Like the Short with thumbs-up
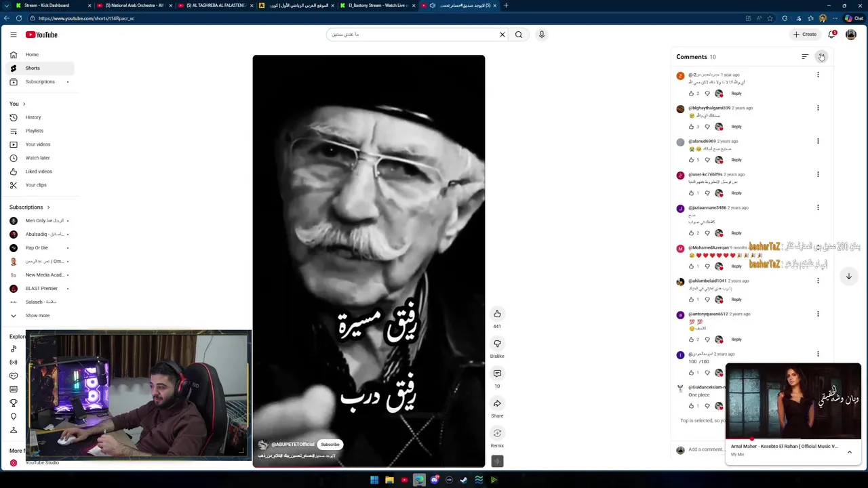Image resolution: width=868 pixels, height=488 pixels. (x=497, y=314)
